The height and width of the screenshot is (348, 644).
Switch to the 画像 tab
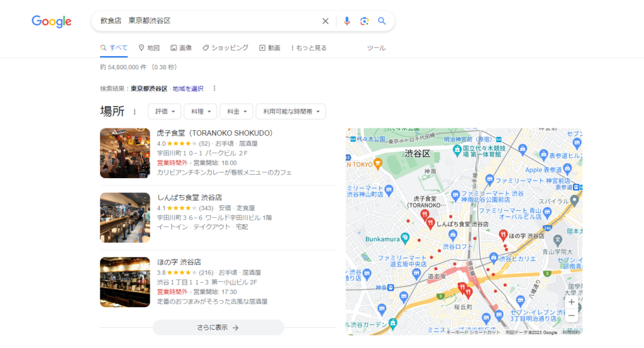coord(181,48)
